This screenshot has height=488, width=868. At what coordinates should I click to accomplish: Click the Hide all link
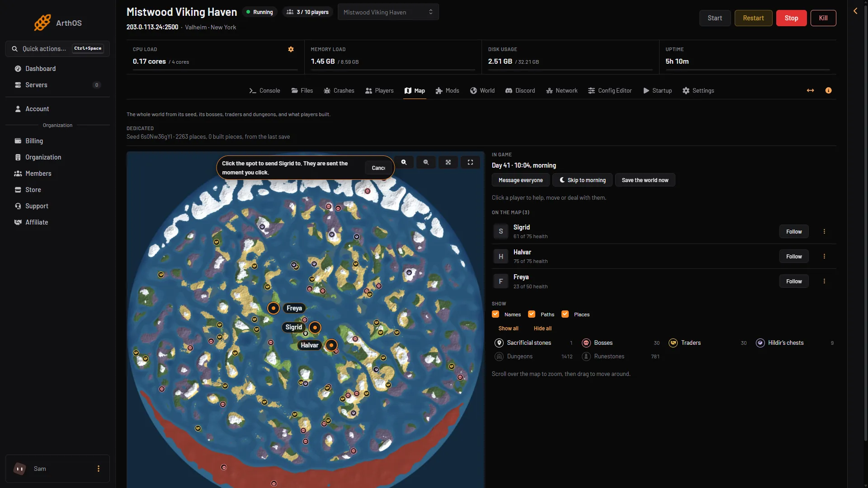tap(542, 328)
